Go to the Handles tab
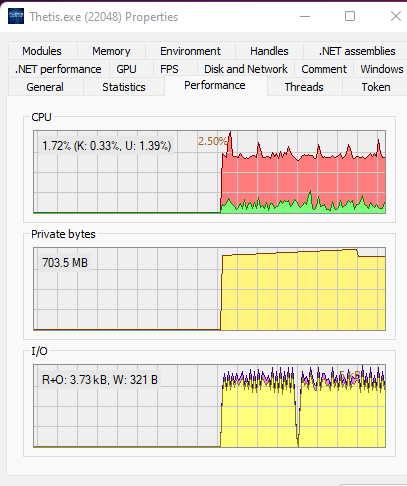407x486 pixels. 269,51
